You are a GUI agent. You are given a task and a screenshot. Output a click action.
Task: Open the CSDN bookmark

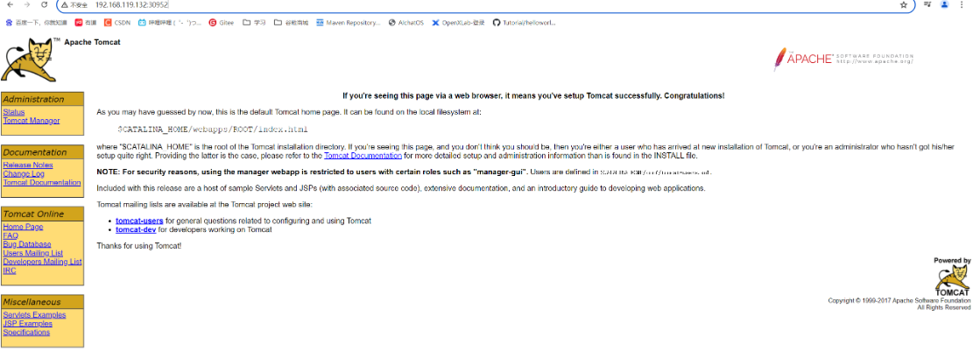(116, 23)
